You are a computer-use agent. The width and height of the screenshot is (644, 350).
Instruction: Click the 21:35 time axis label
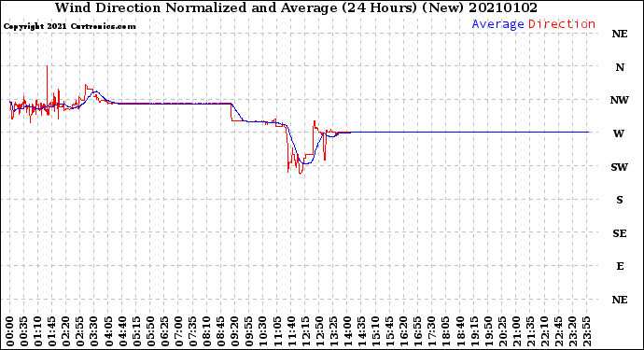click(x=531, y=331)
